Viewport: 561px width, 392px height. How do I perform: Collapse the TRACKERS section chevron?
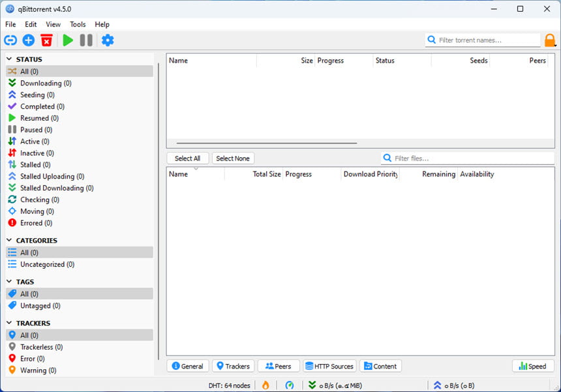9,323
